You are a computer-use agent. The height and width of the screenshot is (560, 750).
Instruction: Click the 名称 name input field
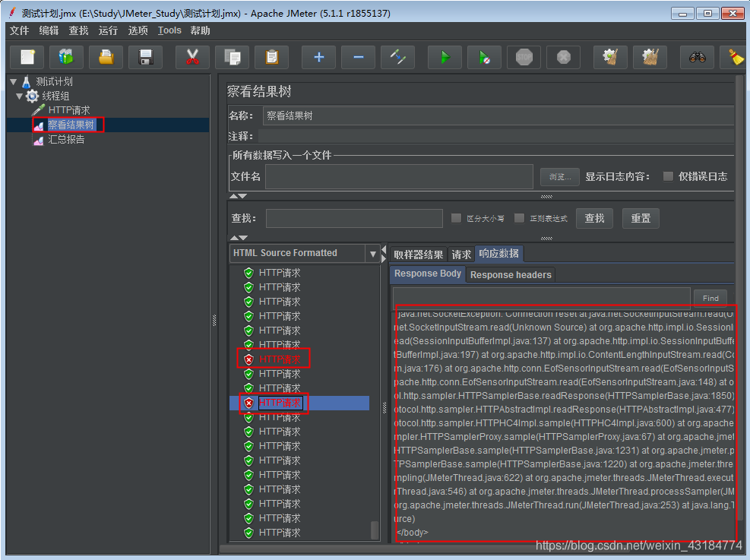pos(498,115)
